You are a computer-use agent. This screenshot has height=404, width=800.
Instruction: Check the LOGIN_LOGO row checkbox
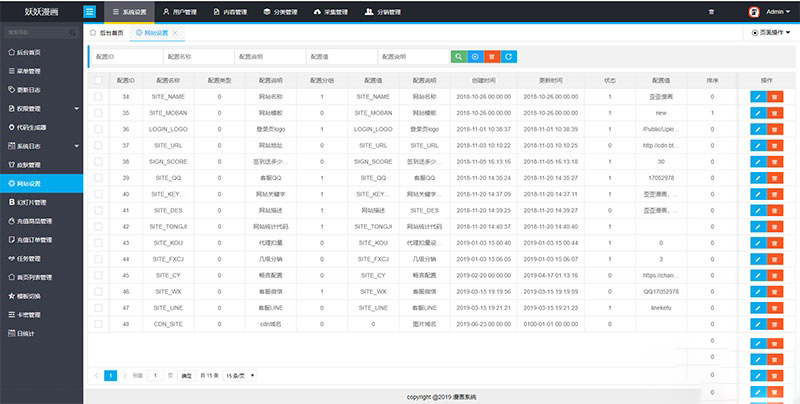tap(98, 129)
